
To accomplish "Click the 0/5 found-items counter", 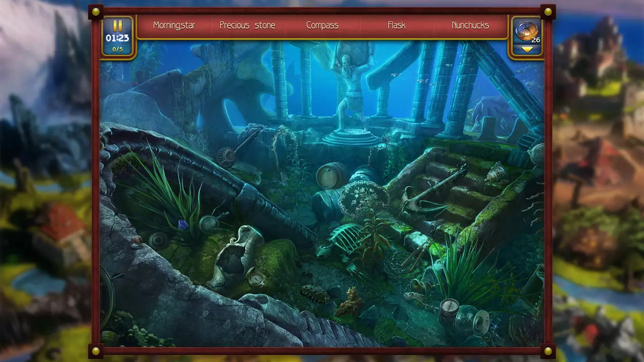I will (x=117, y=49).
